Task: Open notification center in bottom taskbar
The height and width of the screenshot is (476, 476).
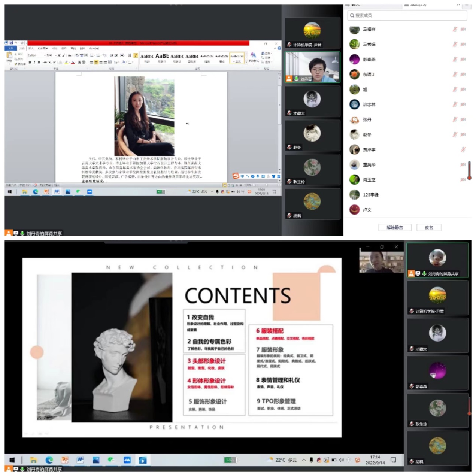Action: click(393, 460)
